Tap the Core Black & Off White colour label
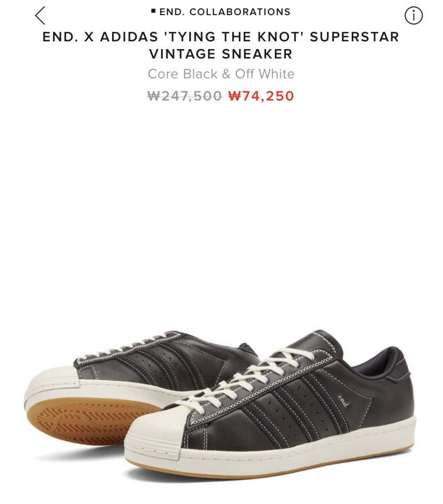Screen dimensions: 443x504 coord(221,74)
